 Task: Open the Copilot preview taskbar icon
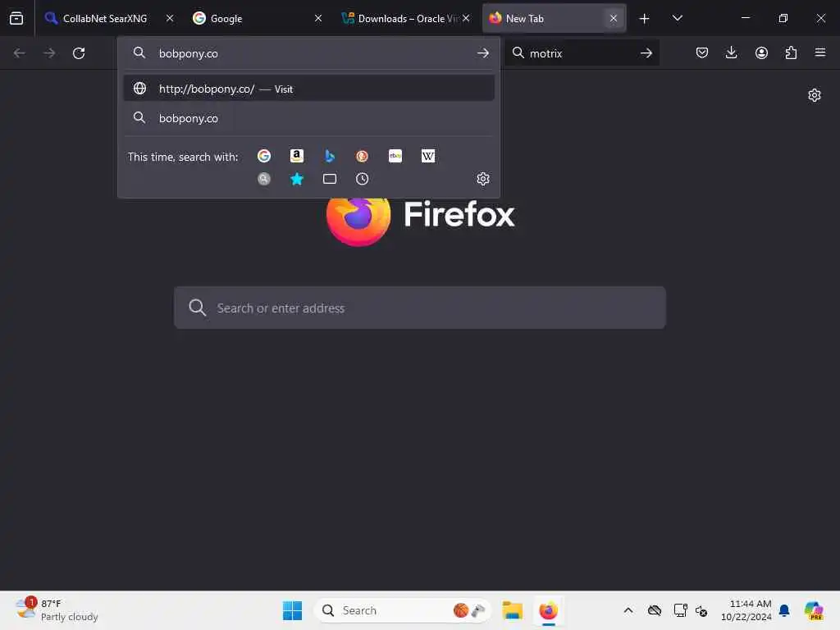(x=814, y=610)
